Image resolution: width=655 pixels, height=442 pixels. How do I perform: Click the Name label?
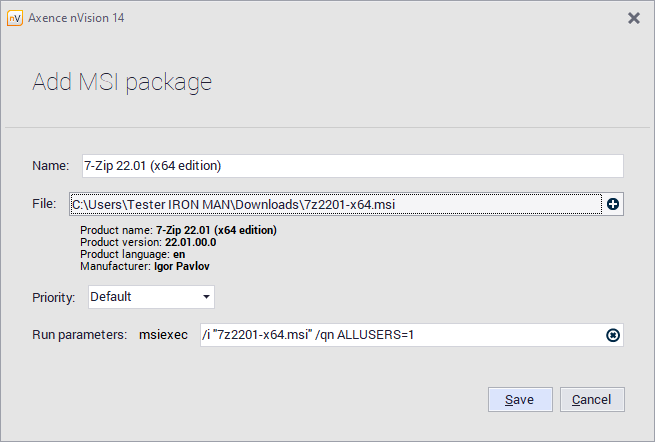point(49,165)
